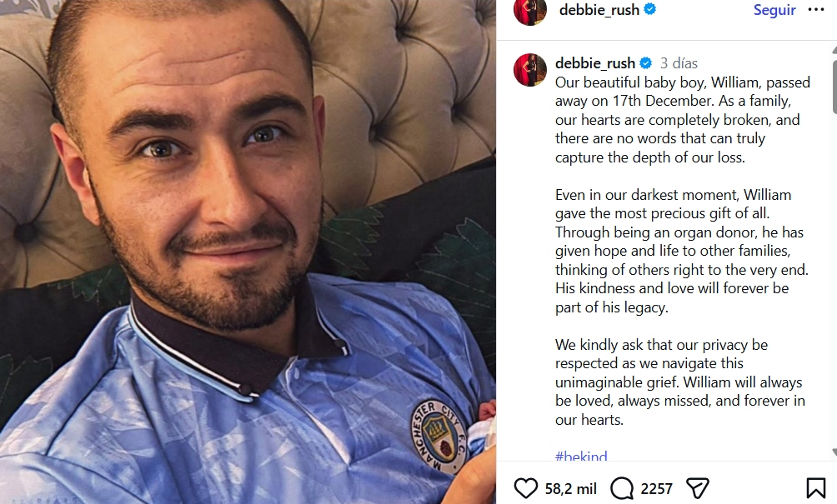The image size is (837, 504).
Task: Click the 2257 comments count
Action: (657, 488)
